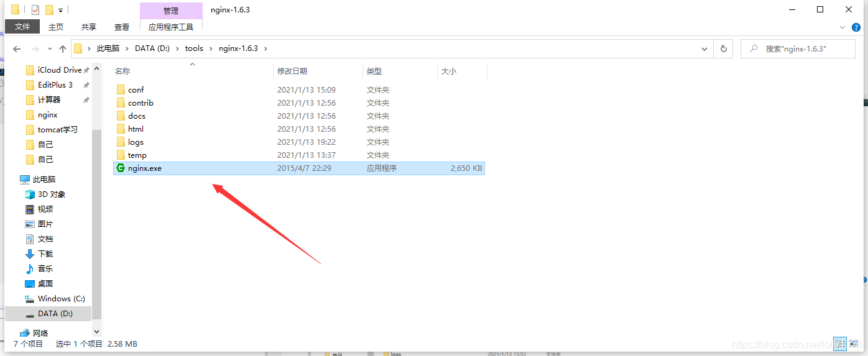This screenshot has width=868, height=356.
Task: Open the 应用程序工具 ribbon tab
Action: [171, 27]
